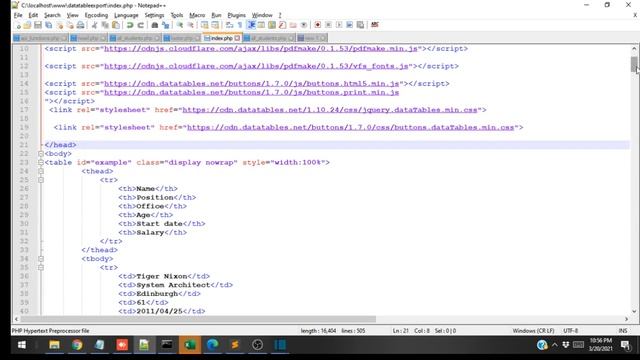Open the Encoding menu

(96, 15)
